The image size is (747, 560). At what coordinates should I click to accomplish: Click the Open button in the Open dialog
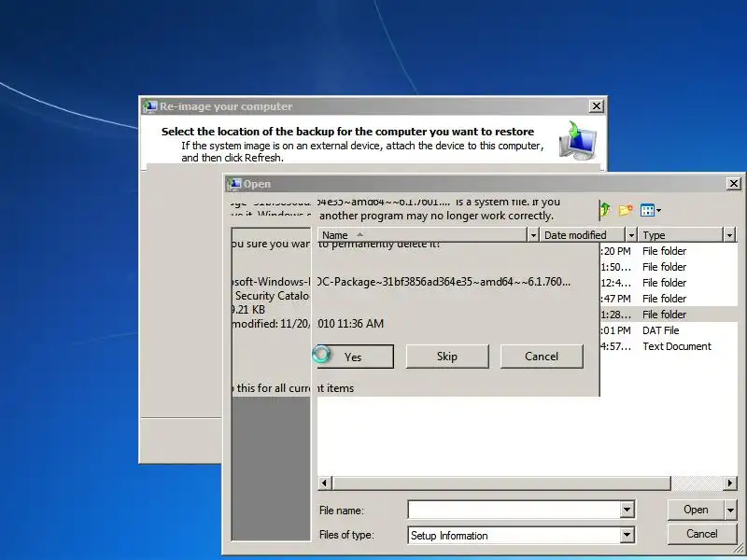click(x=696, y=510)
